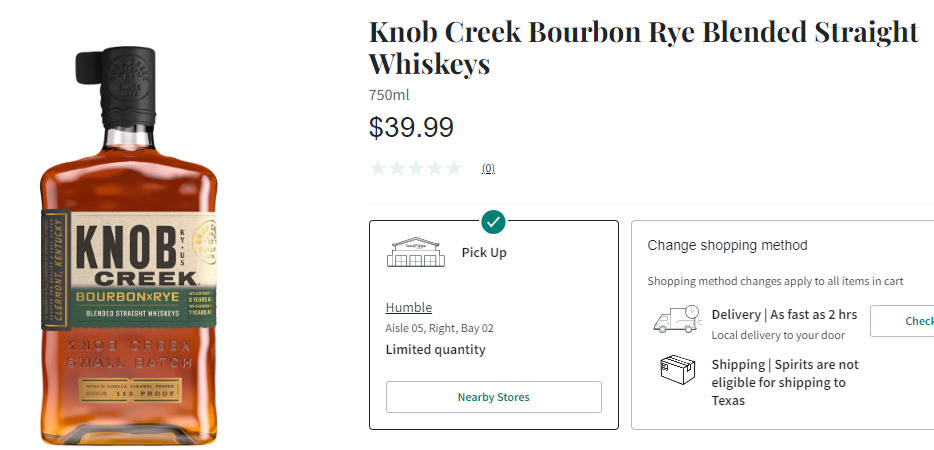Click the first rating star
This screenshot has height=450, width=934.
(x=378, y=168)
